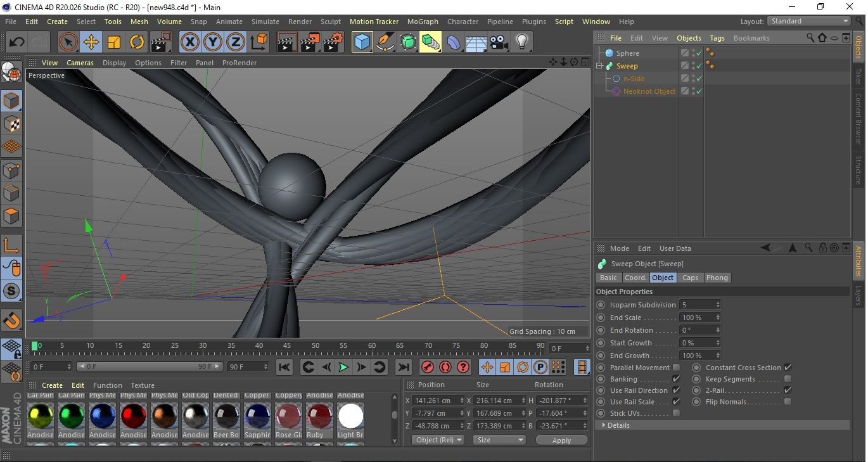Screen dimensions: 868x462
Task: Toggle Parallel Movement checkbox
Action: [x=676, y=368]
